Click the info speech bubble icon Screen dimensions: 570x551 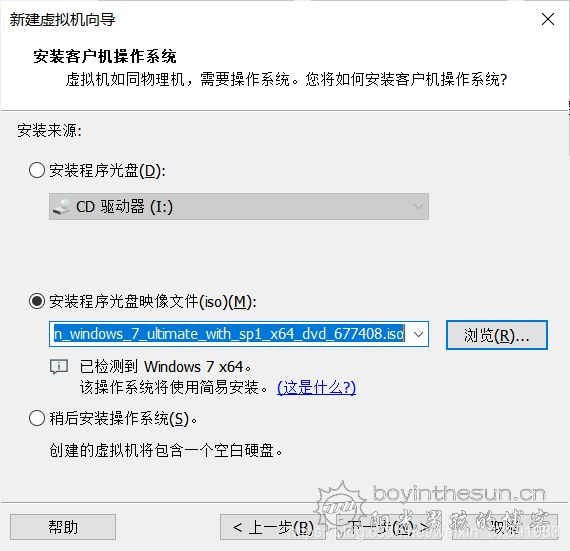click(59, 367)
